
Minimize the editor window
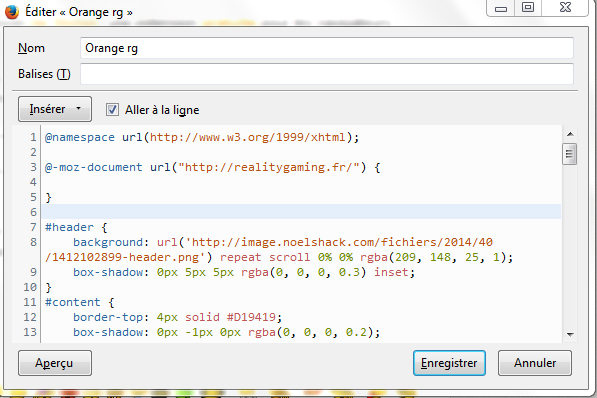[x=501, y=8]
